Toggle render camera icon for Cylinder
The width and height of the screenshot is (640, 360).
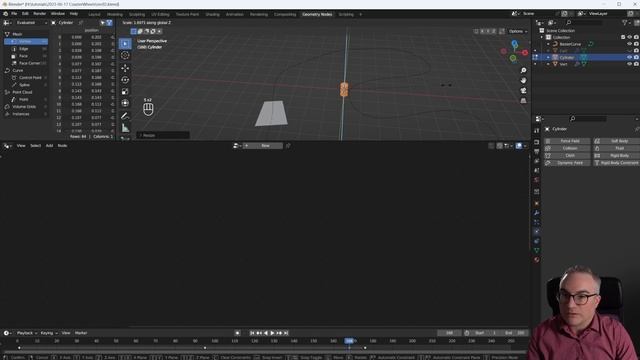pyautogui.click(x=636, y=58)
